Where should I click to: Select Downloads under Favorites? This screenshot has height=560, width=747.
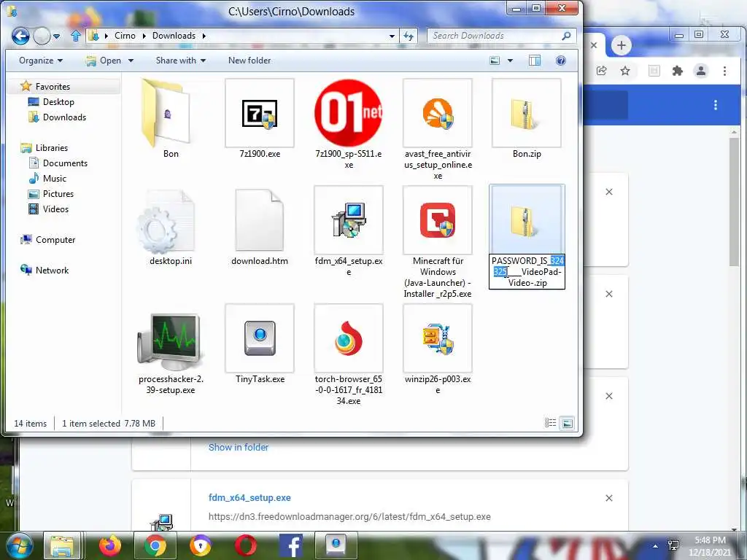point(64,117)
